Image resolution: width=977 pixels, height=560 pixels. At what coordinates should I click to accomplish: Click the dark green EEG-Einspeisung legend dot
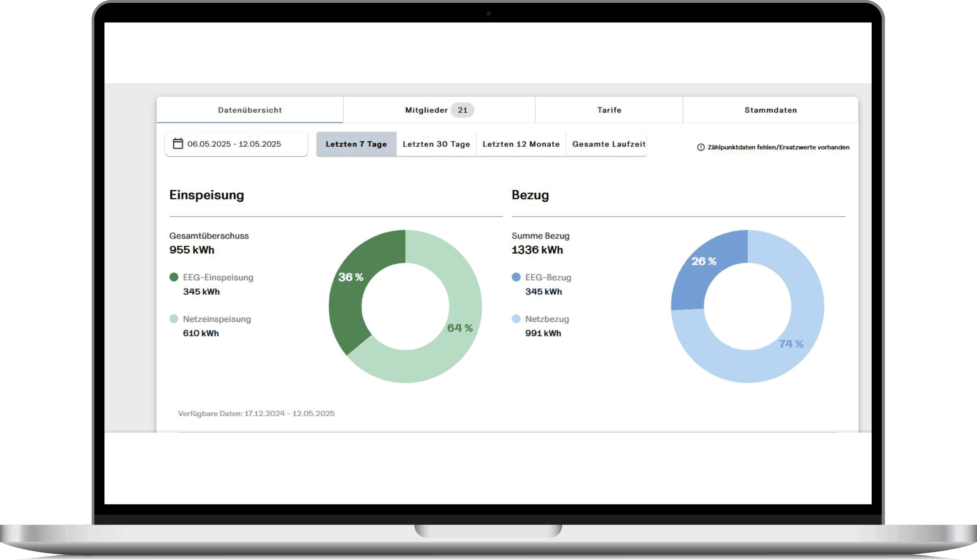(x=174, y=277)
